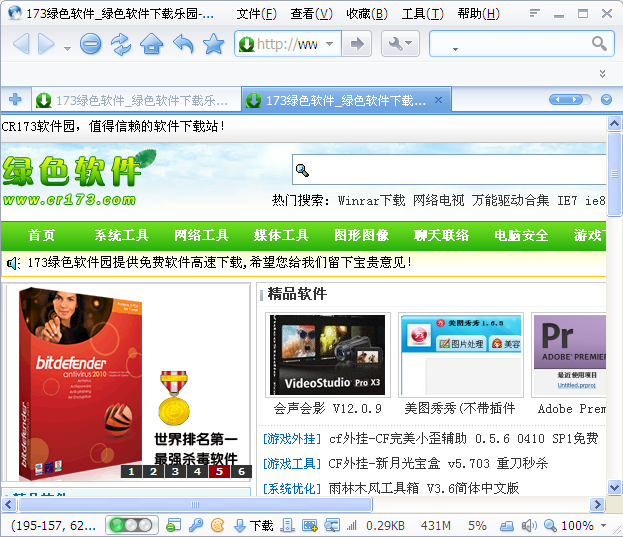This screenshot has width=623, height=537.
Task: Click the 网络电视 hot search link
Action: click(x=438, y=201)
